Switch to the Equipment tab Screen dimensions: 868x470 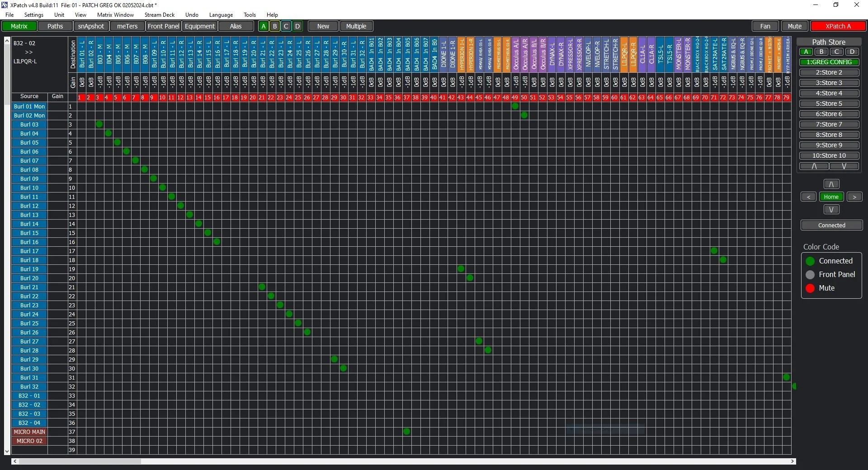(x=199, y=26)
